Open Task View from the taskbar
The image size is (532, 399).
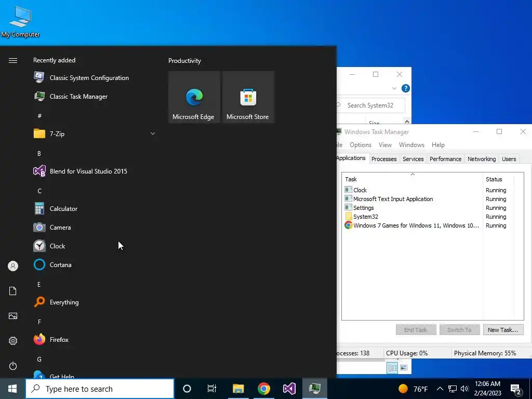(x=212, y=389)
